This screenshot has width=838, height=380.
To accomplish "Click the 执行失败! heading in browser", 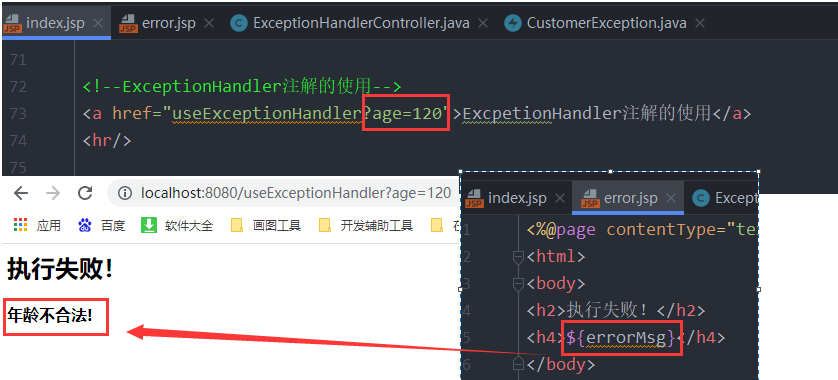I will 59,270.
